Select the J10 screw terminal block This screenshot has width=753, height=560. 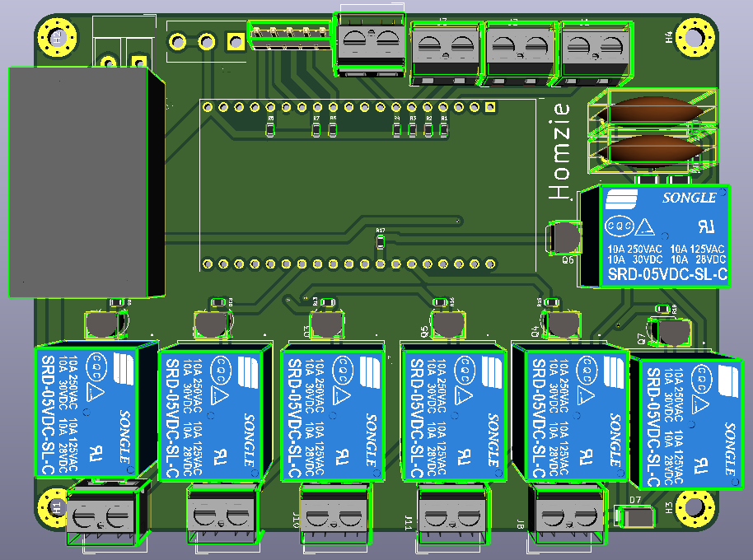[x=335, y=515]
